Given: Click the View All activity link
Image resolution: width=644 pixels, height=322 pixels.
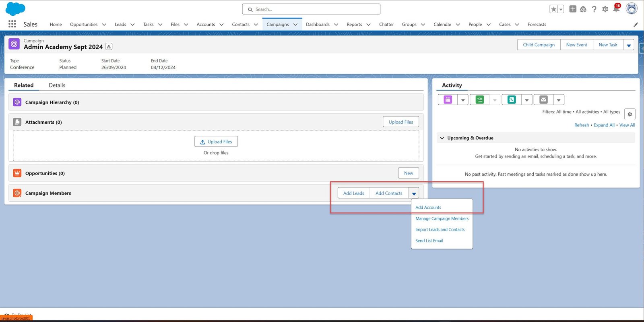Looking at the screenshot, I should pyautogui.click(x=627, y=125).
